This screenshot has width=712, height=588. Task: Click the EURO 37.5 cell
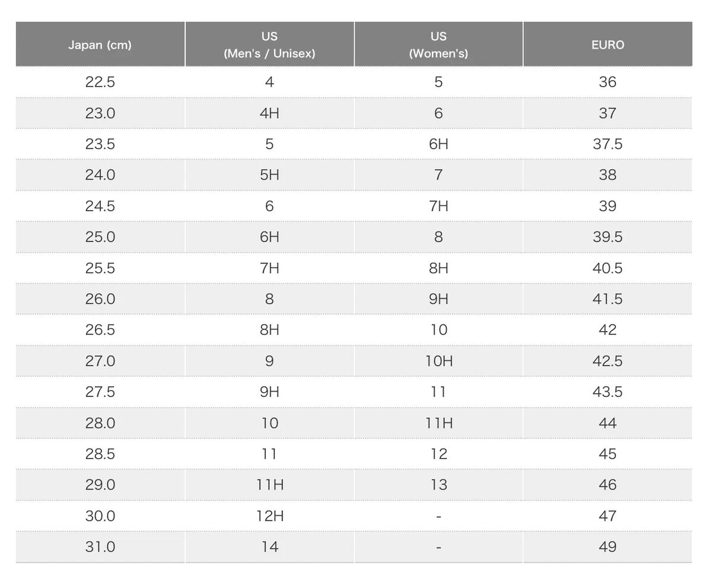tap(608, 144)
